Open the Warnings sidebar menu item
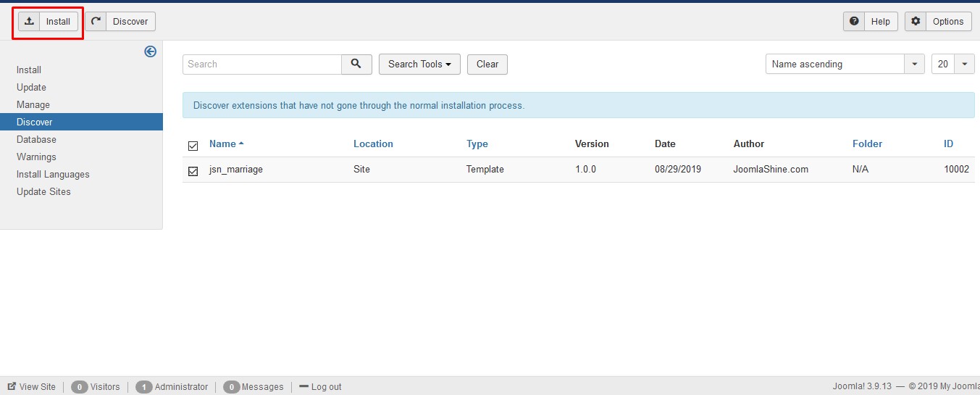Viewport: 980px width, 395px height. 36,157
